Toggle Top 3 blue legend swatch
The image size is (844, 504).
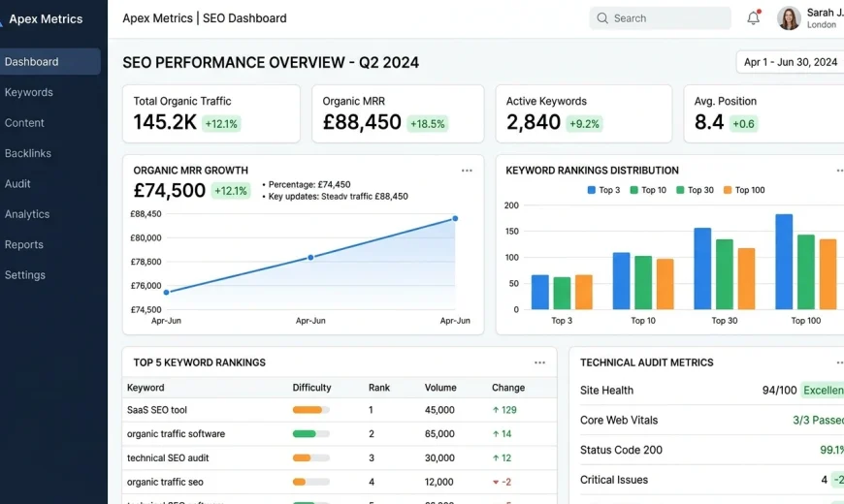[591, 190]
